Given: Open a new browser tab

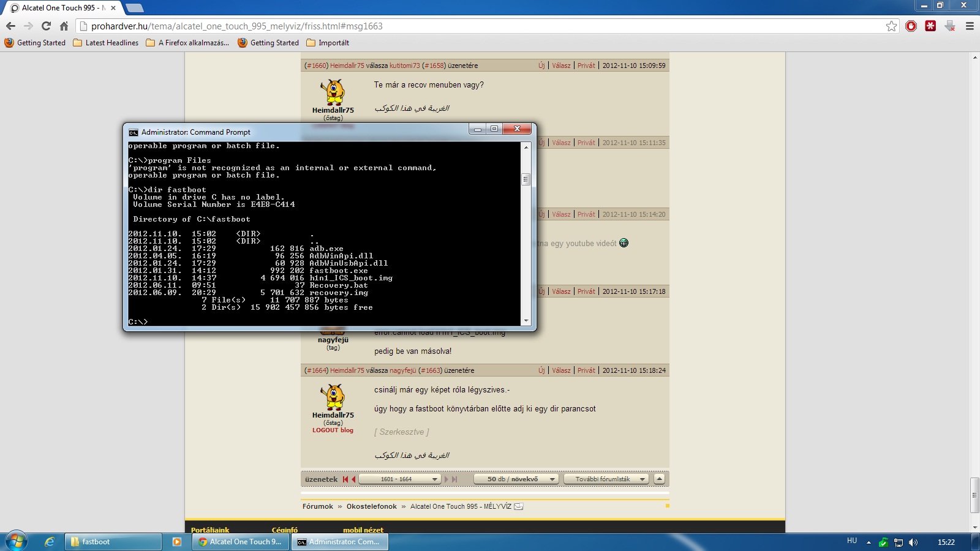Looking at the screenshot, I should coord(134,8).
